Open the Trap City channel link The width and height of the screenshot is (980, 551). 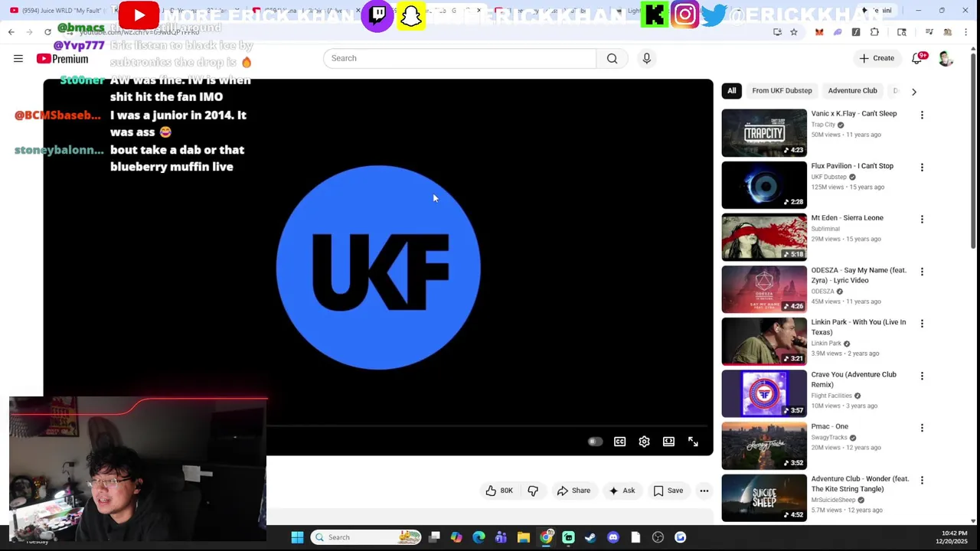[x=823, y=125]
